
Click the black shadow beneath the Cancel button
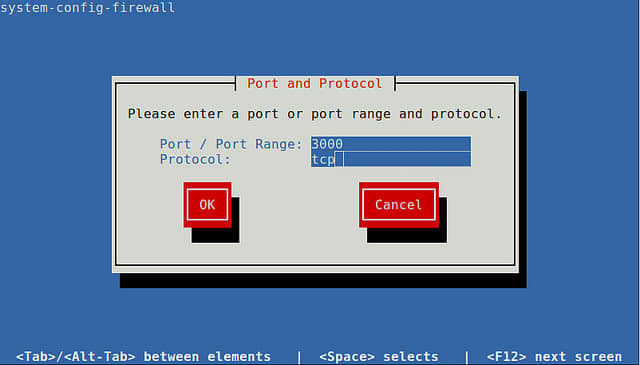[407, 235]
